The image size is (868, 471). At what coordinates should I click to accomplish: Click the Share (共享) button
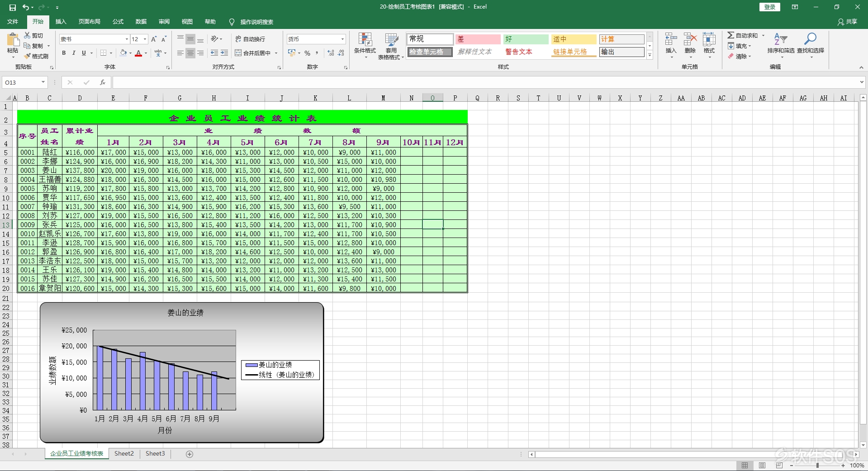[x=848, y=22]
